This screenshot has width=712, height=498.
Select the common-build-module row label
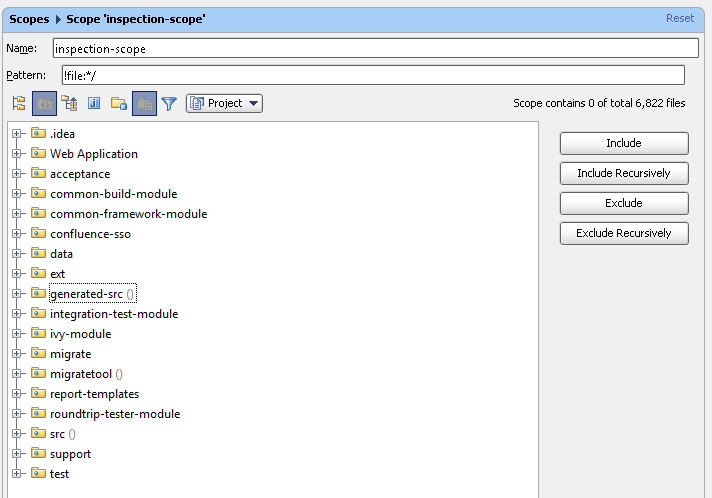click(x=114, y=194)
